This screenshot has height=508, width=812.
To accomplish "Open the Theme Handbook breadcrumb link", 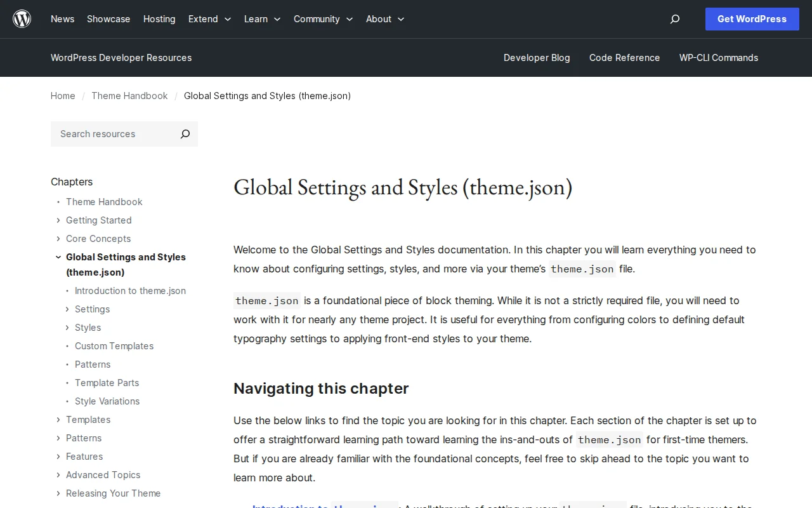I will pyautogui.click(x=129, y=96).
